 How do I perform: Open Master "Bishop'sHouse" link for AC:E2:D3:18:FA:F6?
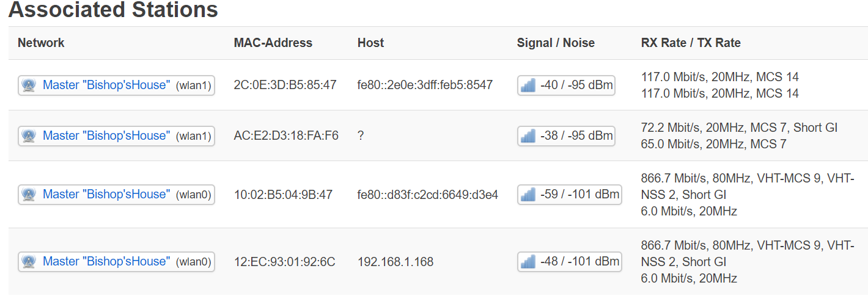pos(106,135)
